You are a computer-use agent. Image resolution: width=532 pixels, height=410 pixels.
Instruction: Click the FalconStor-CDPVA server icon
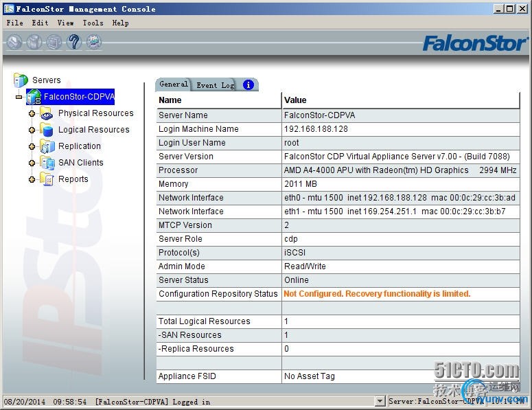pos(34,97)
